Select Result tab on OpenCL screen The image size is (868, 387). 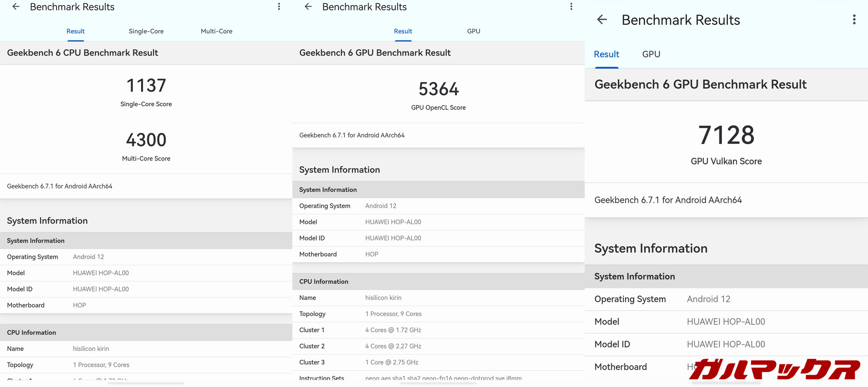(403, 31)
